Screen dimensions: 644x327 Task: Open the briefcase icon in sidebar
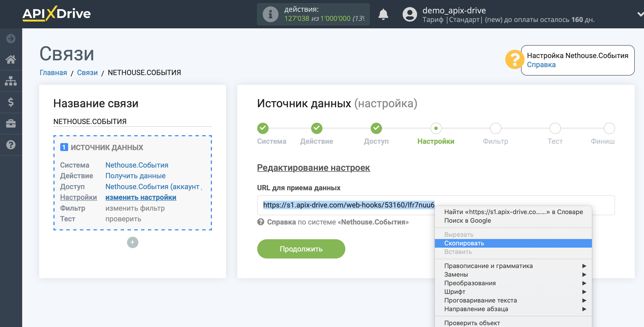11,123
